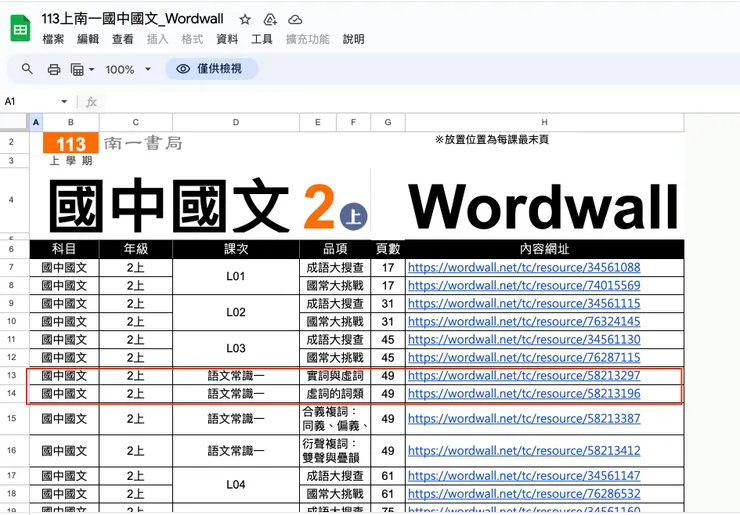Viewport: 740px width, 515px height.
Task: Select column D header
Action: (236, 122)
